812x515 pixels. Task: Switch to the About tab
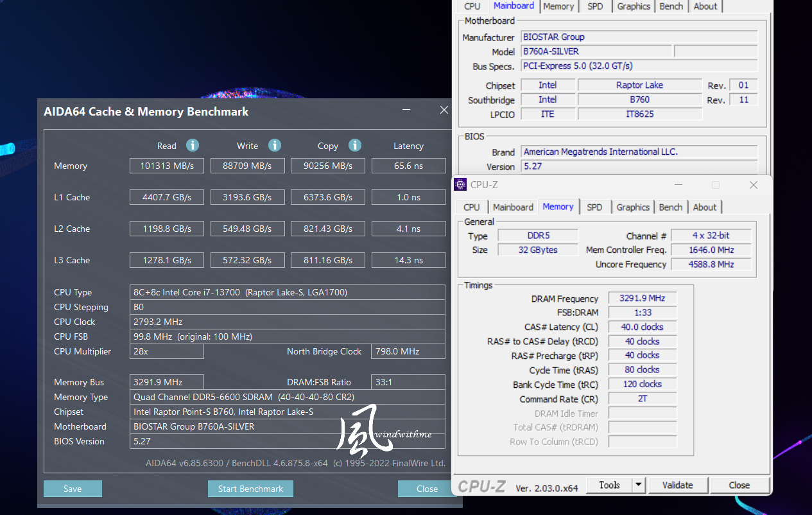click(705, 207)
